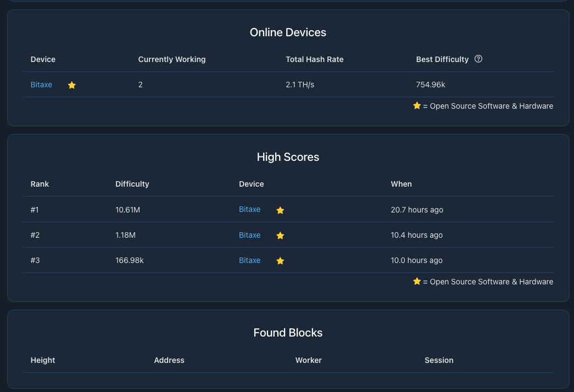Screen dimensions: 574x392
Task: Open the Bitaxe device link for rank #1
Action: click(250, 209)
